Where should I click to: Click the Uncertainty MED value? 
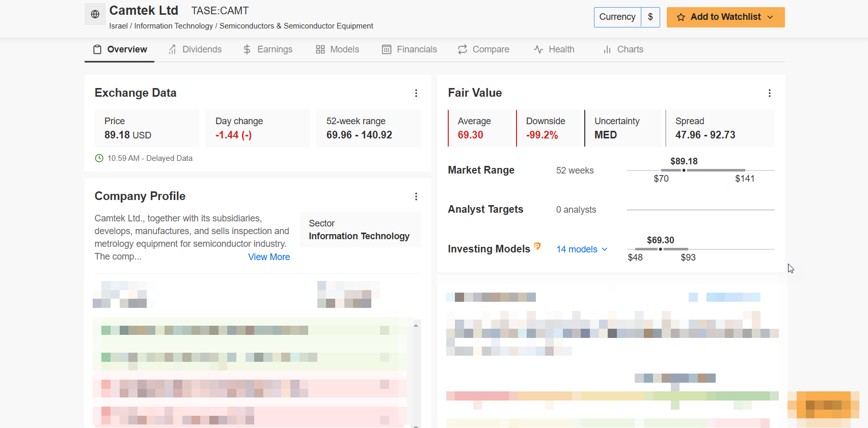pos(606,135)
